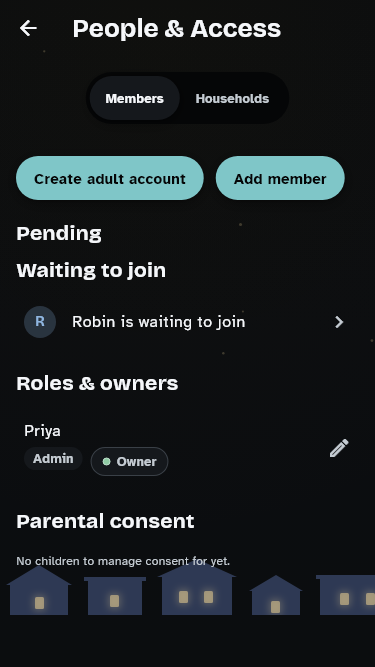Click Robin's round R avatar
Screen dimensions: 375x667
[x=40, y=322]
